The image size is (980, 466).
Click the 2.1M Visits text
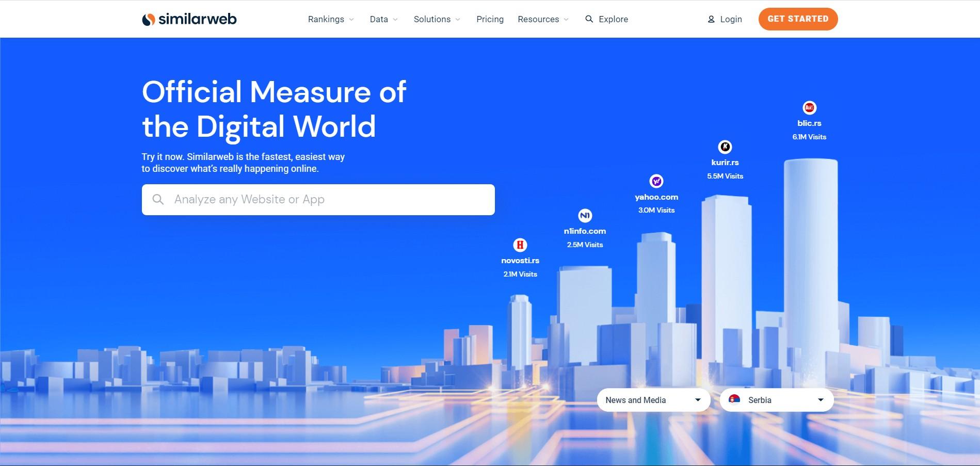click(x=520, y=274)
